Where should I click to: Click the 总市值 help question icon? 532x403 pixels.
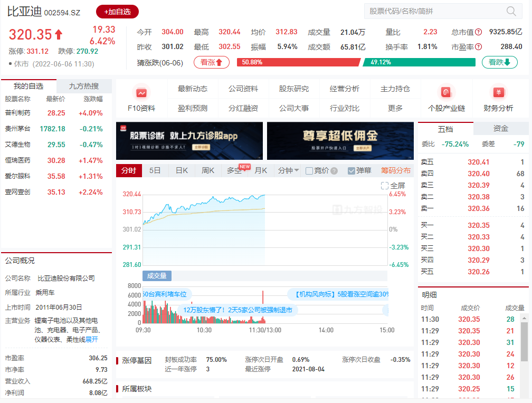pyautogui.click(x=478, y=32)
